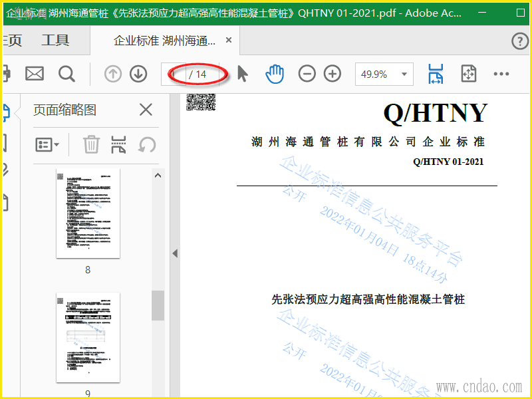Image resolution: width=532 pixels, height=399 pixels.
Task: Switch to the 企业标准 湖州海通 document tab
Action: (164, 41)
